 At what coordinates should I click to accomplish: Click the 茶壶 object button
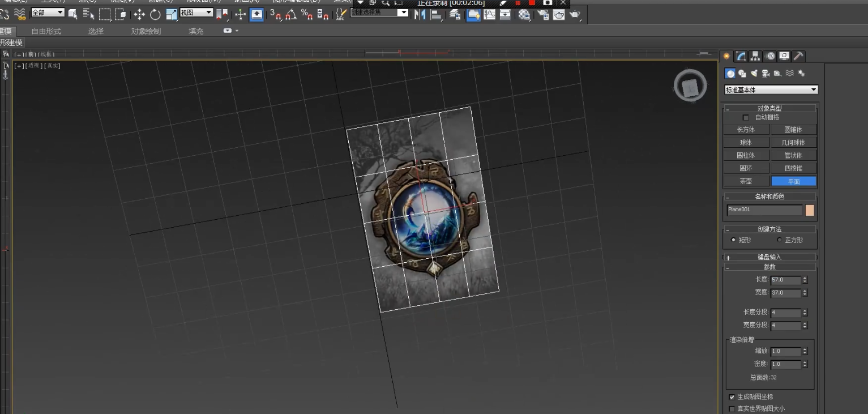746,181
